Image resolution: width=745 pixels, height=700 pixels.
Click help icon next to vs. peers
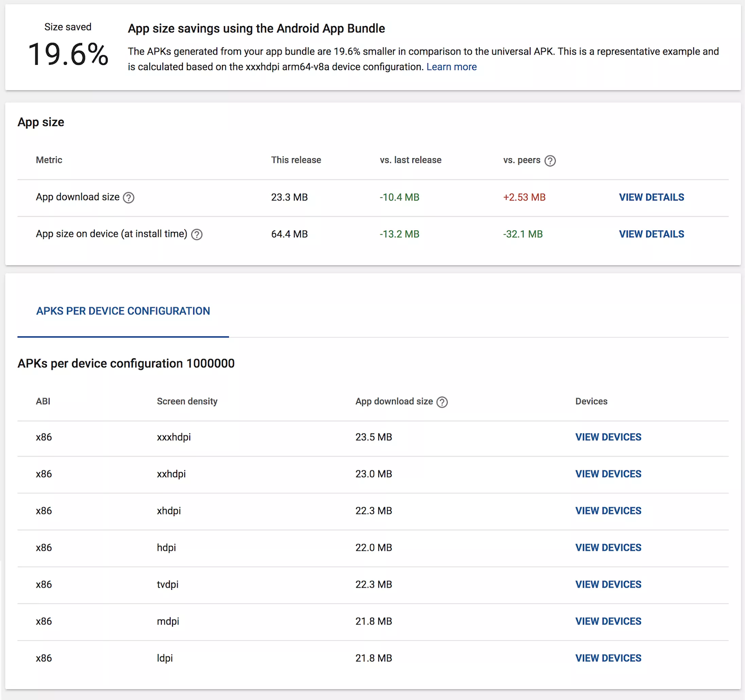pyautogui.click(x=550, y=161)
